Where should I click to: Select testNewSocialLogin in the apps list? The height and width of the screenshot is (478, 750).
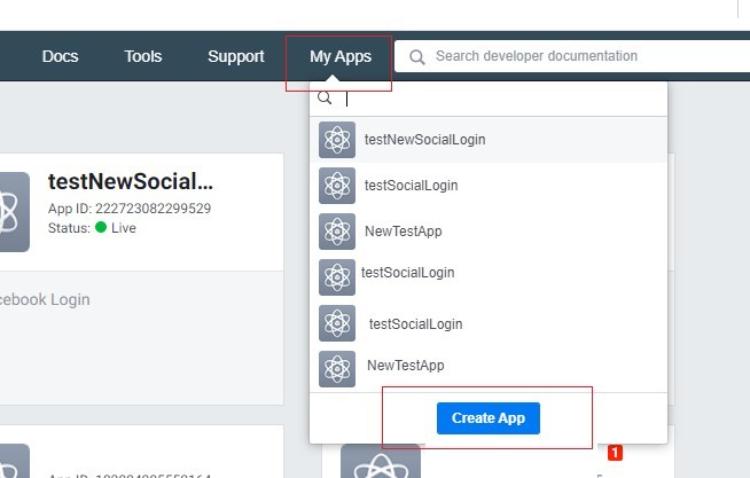coord(488,140)
